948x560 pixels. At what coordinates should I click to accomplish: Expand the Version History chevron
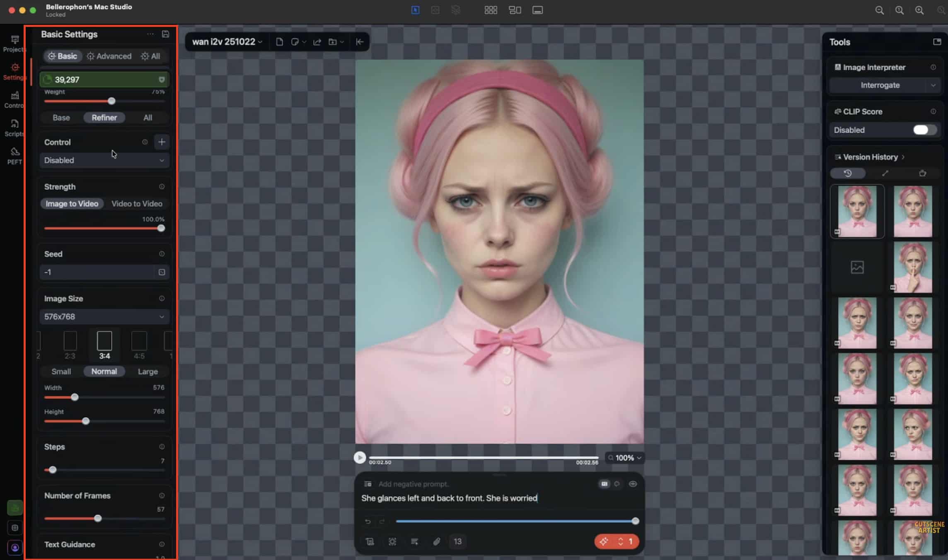coord(903,157)
